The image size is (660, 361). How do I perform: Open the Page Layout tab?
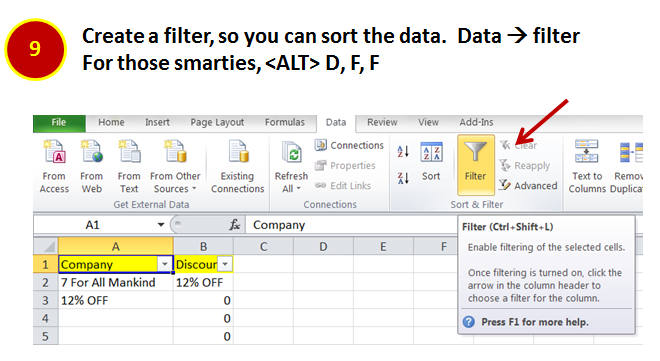pos(217,122)
